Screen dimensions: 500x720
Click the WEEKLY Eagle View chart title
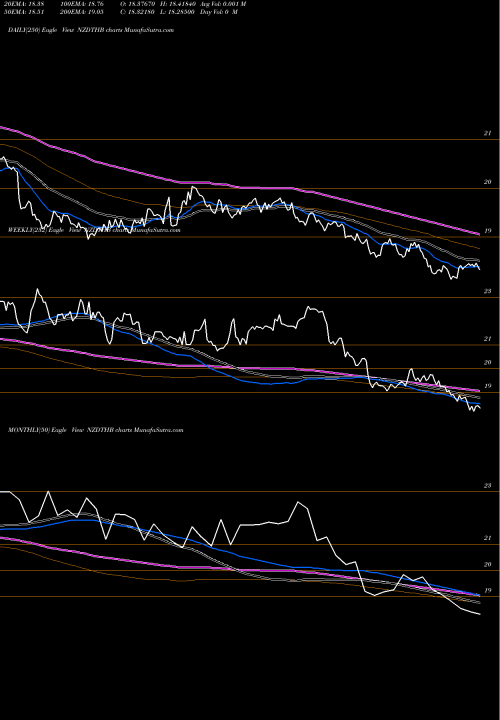[x=94, y=230]
